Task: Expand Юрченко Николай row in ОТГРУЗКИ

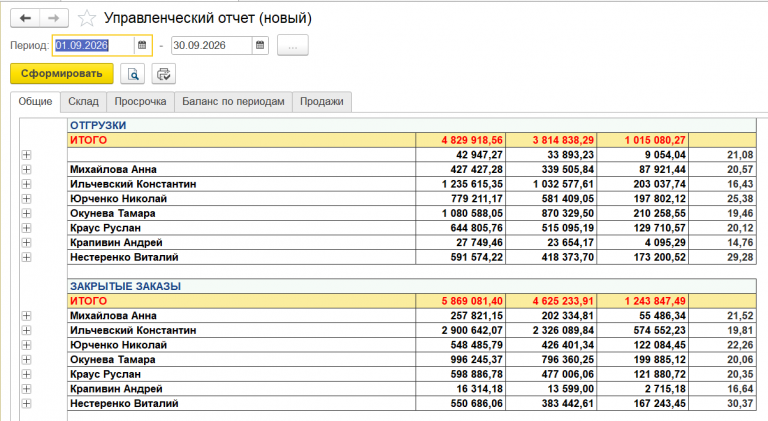Action: (26, 199)
